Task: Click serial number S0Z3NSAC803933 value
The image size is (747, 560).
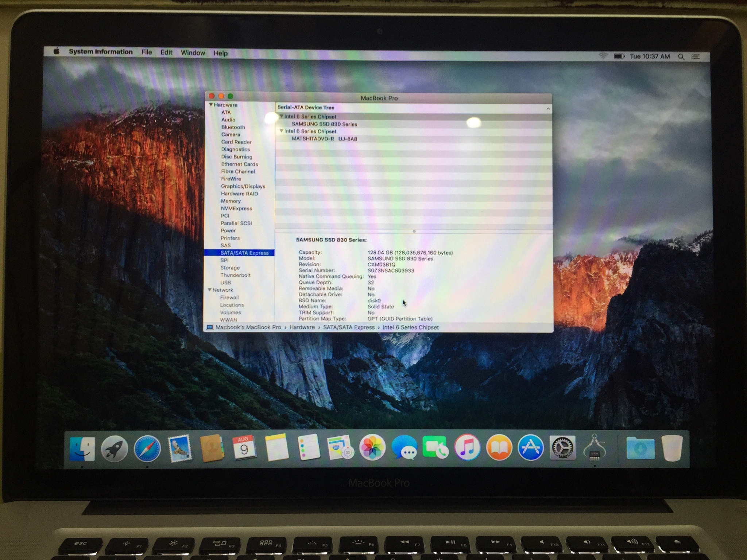Action: tap(391, 271)
